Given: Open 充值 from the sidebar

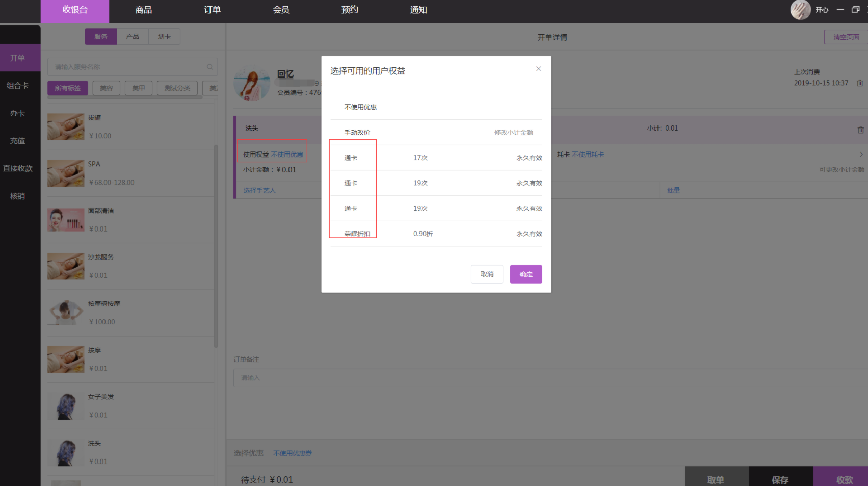Looking at the screenshot, I should tap(18, 141).
